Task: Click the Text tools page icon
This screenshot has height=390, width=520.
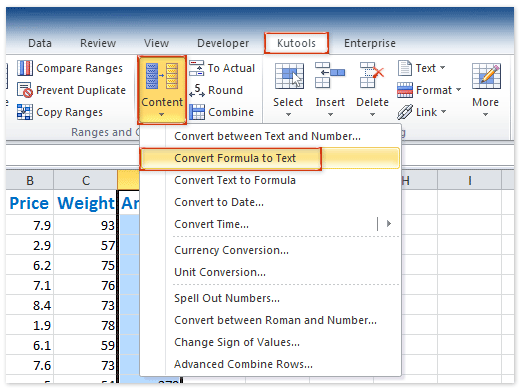Action: coord(405,68)
